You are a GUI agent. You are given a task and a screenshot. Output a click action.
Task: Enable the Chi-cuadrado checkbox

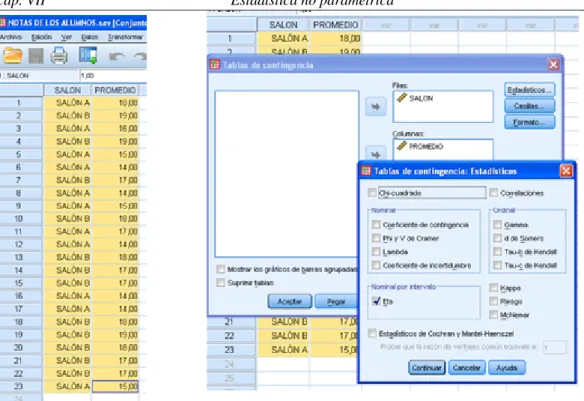pos(372,192)
